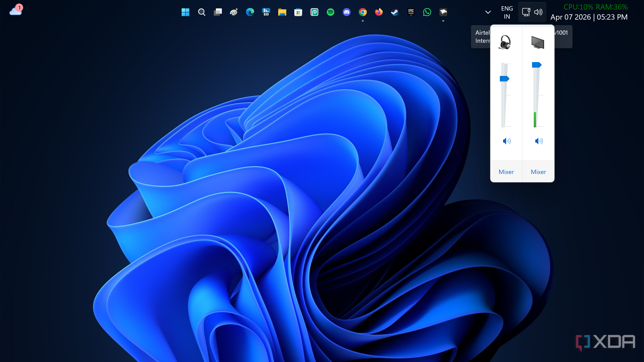This screenshot has width=644, height=362.
Task: Click the speaker volume tray icon
Action: [538, 12]
